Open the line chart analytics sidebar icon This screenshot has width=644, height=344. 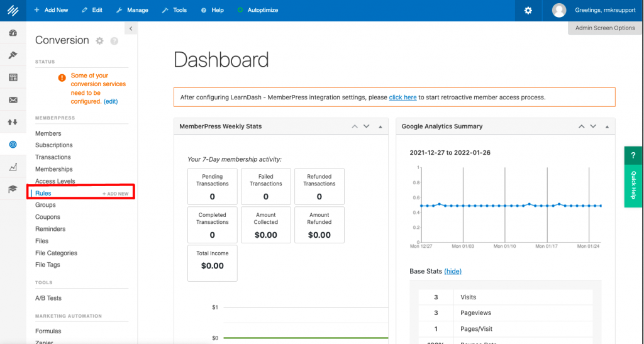point(13,167)
